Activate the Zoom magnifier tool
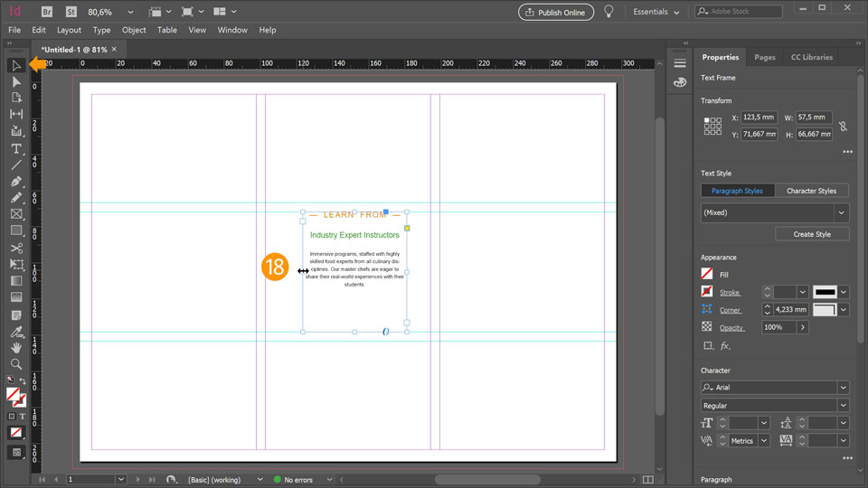This screenshot has width=868, height=488. click(16, 363)
